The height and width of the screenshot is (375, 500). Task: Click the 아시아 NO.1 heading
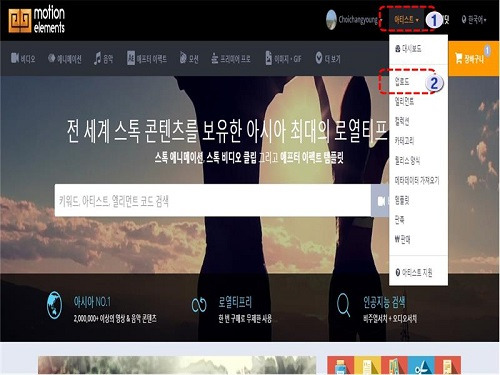[x=92, y=302]
